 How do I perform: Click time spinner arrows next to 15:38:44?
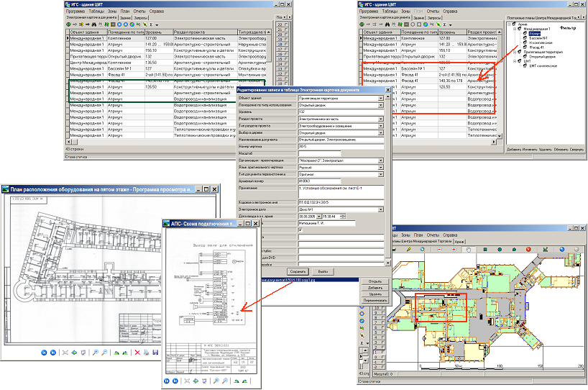point(343,217)
